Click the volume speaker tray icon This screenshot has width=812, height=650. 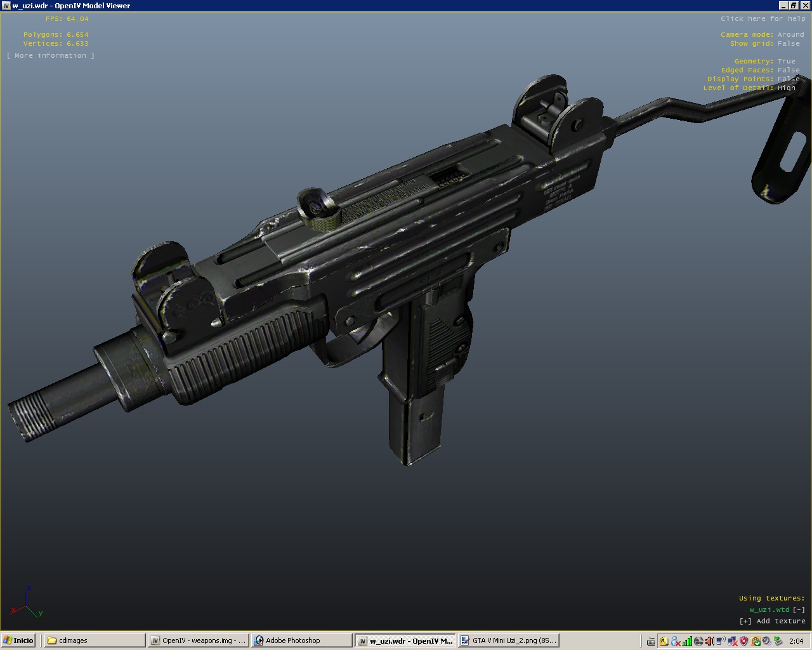[709, 641]
